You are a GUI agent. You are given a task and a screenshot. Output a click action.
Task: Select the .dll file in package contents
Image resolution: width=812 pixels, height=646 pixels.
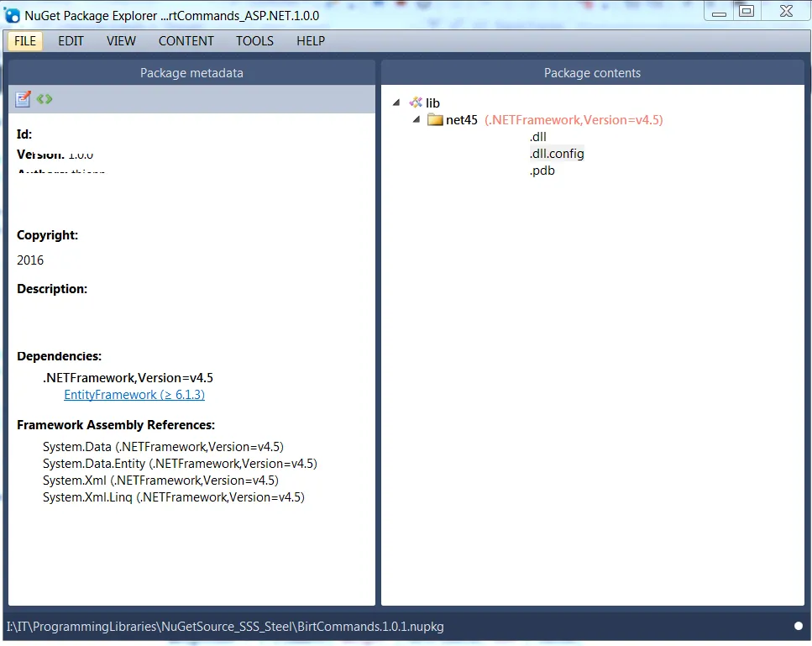[x=537, y=137]
